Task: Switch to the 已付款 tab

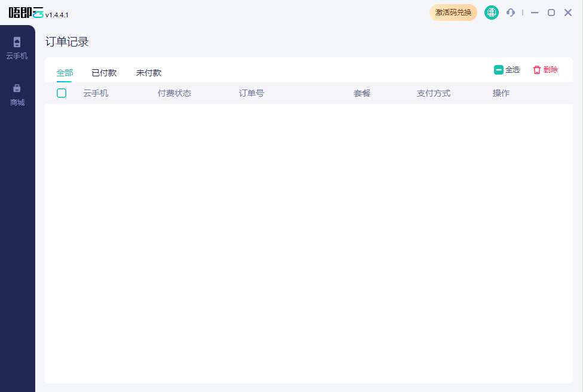Action: pyautogui.click(x=104, y=72)
